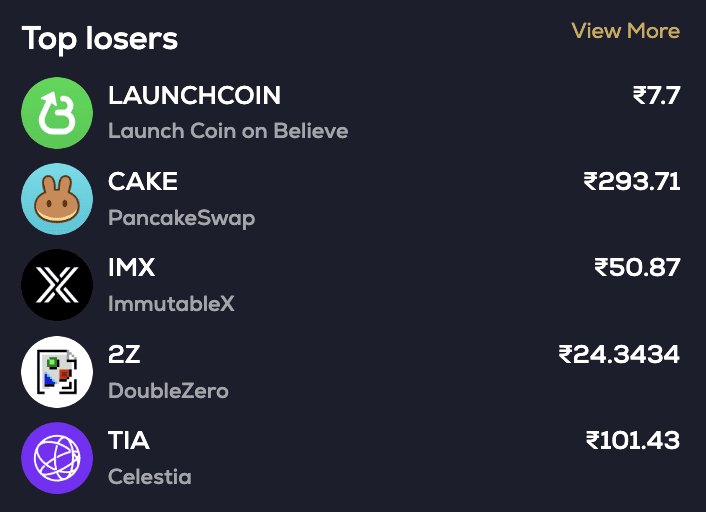706x512 pixels.
Task: Click the PancakeSwap bunny icon
Action: click(x=57, y=199)
